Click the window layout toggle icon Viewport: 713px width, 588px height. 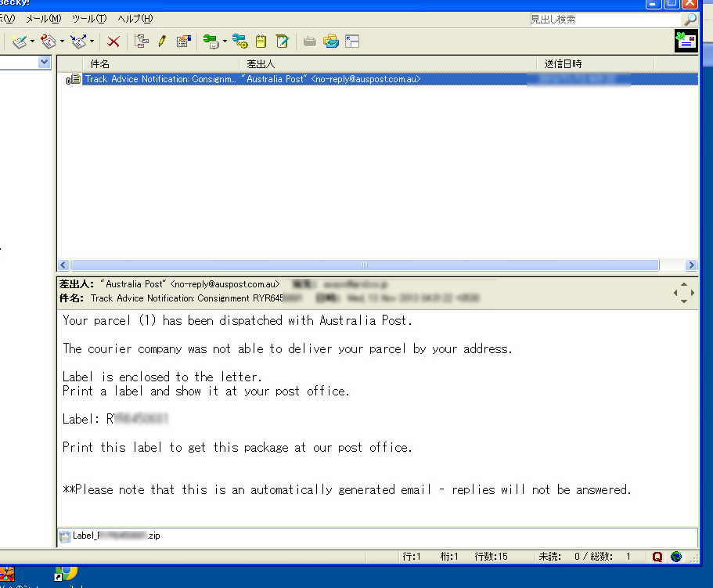(352, 41)
